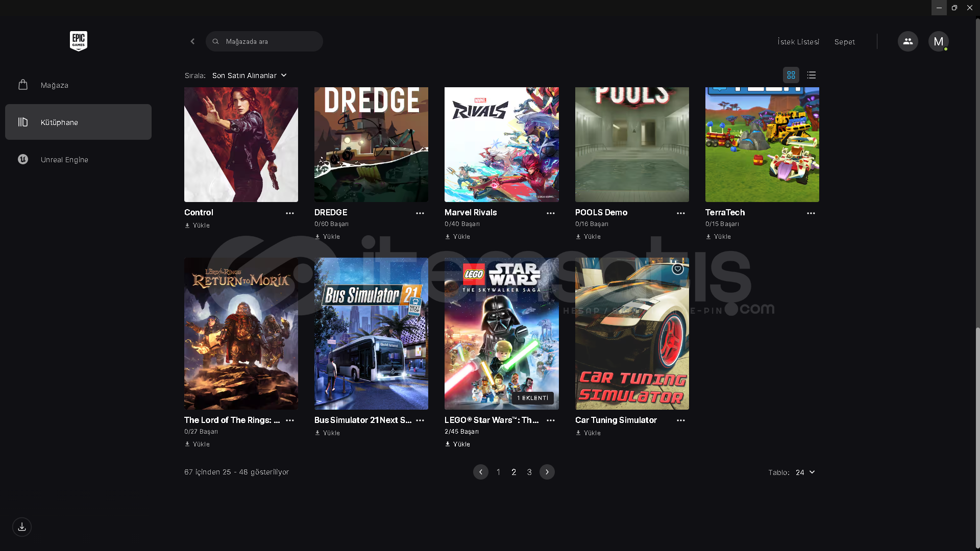Open options for Lord of The Rings
Screen dimensions: 980x551
[x=290, y=420]
